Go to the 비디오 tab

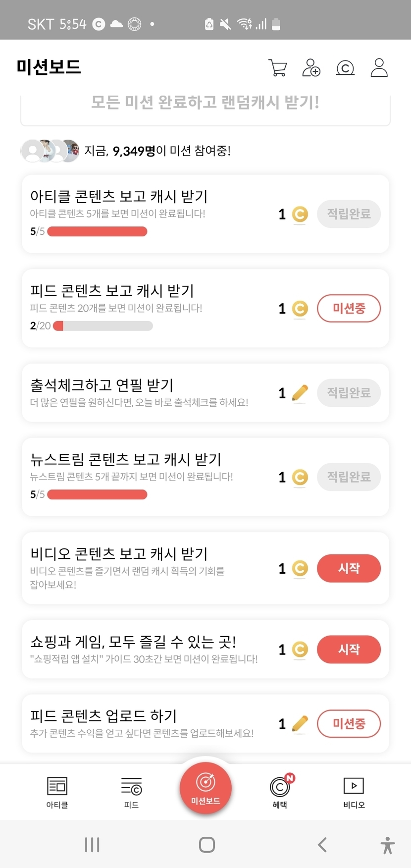(x=354, y=792)
